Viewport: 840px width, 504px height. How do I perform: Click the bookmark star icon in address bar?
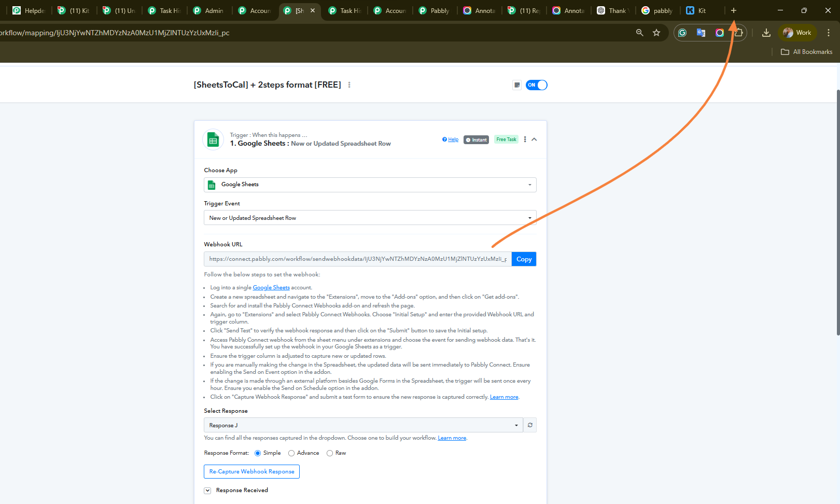(x=656, y=33)
